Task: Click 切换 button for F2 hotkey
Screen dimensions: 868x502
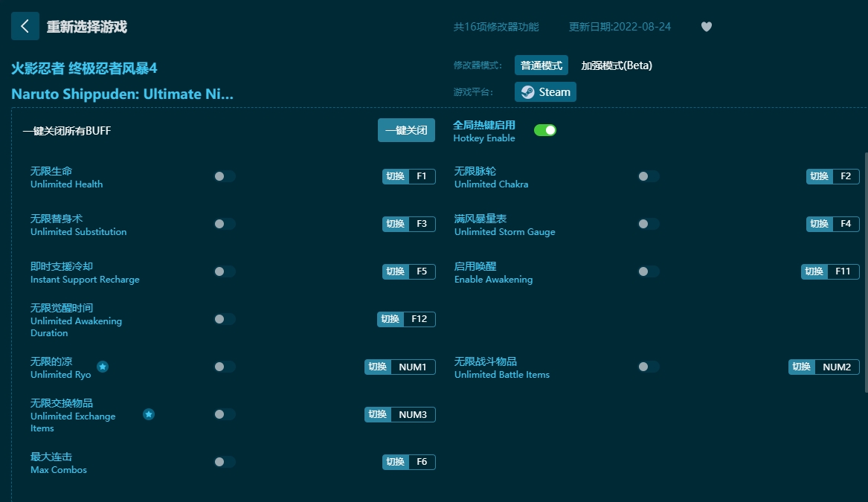Action: (820, 176)
